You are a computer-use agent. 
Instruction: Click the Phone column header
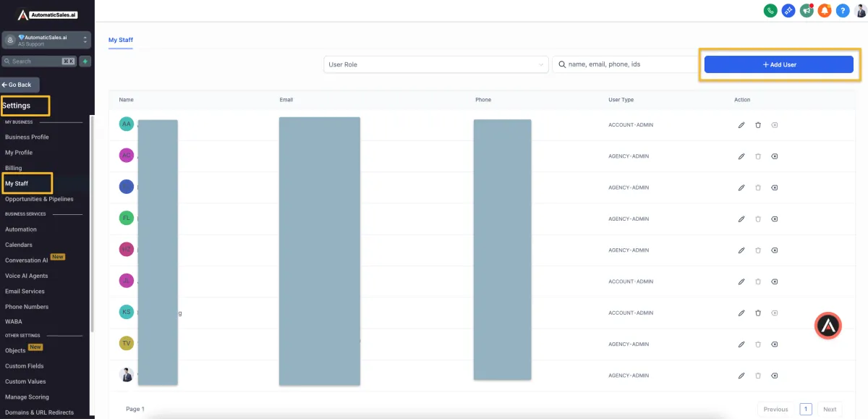click(x=483, y=100)
